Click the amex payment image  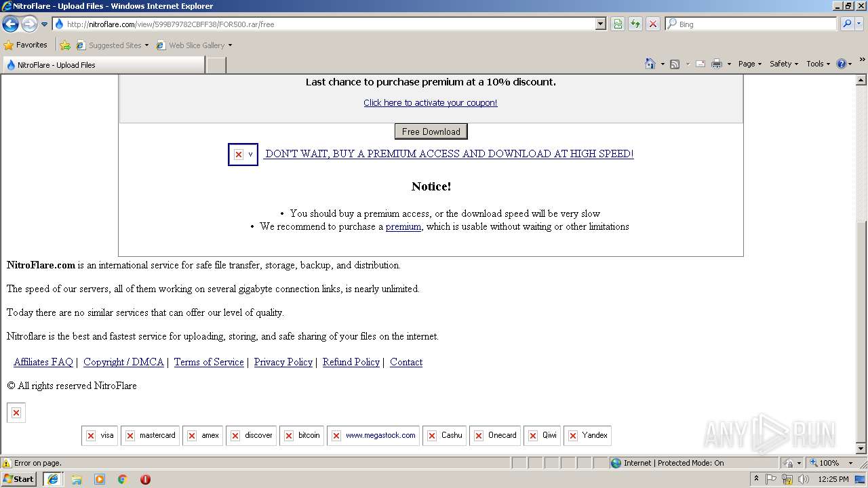[x=203, y=436]
